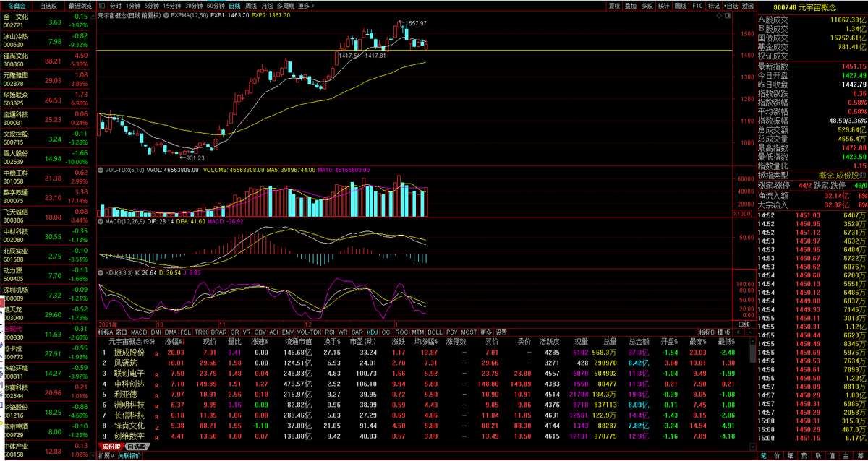Expand the 更多 period menu in top toolbar
Image resolution: width=868 pixels, height=461 pixels.
[x=306, y=5]
